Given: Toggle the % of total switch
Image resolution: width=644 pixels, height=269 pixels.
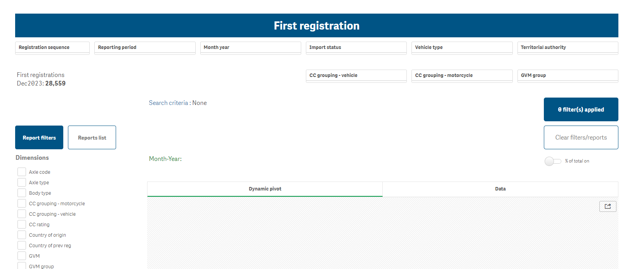Looking at the screenshot, I should point(553,161).
